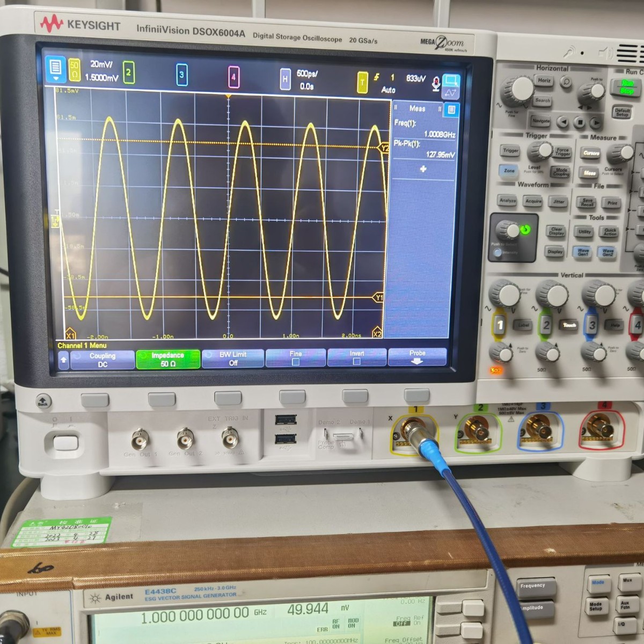Push the Force Trigger button
Screen dimensions: 644x644
click(562, 152)
